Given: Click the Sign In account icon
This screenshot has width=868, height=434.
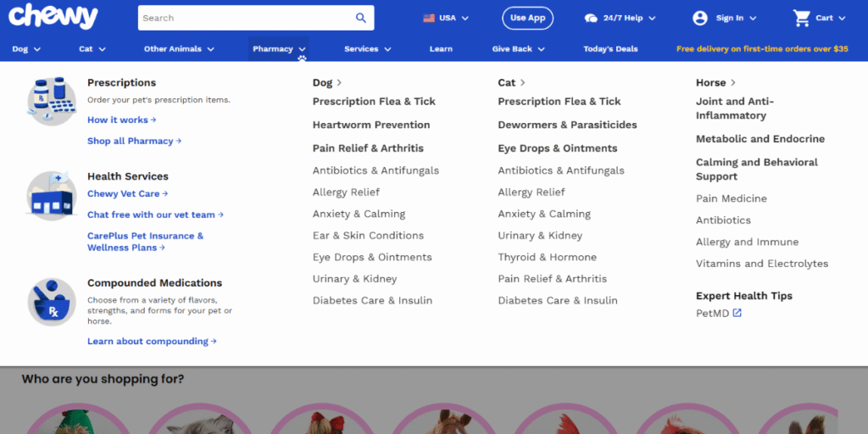Looking at the screenshot, I should [700, 18].
